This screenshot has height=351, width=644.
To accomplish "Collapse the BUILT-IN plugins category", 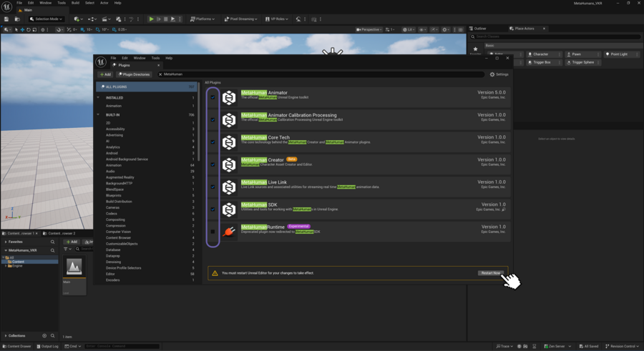I will coord(98,115).
